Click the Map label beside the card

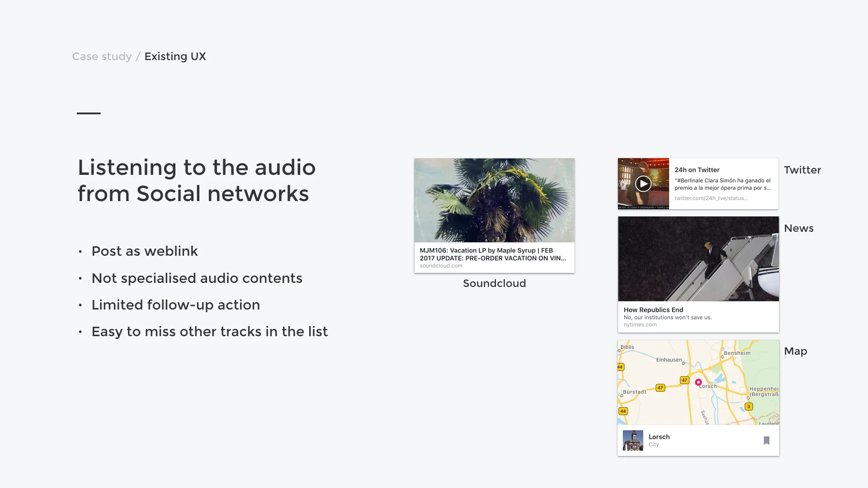(795, 351)
